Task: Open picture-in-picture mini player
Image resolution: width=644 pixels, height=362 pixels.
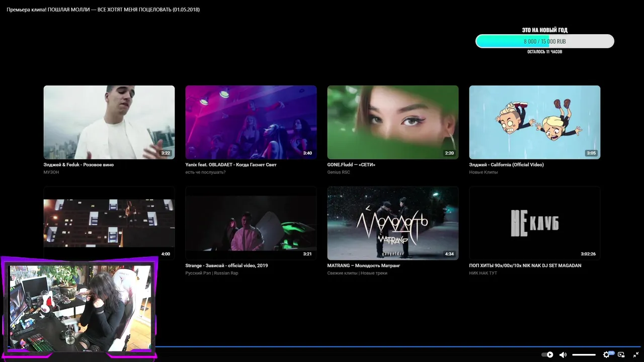Action: pyautogui.click(x=621, y=354)
